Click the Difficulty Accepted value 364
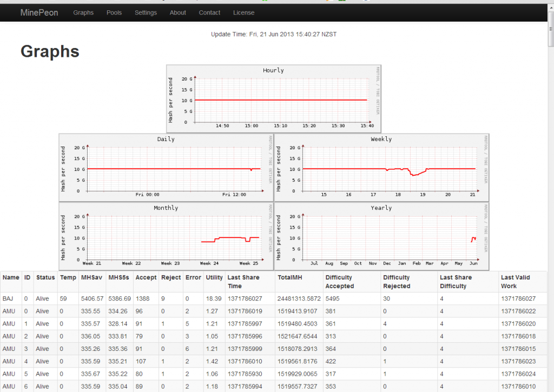The height and width of the screenshot is (392, 554). 331,349
